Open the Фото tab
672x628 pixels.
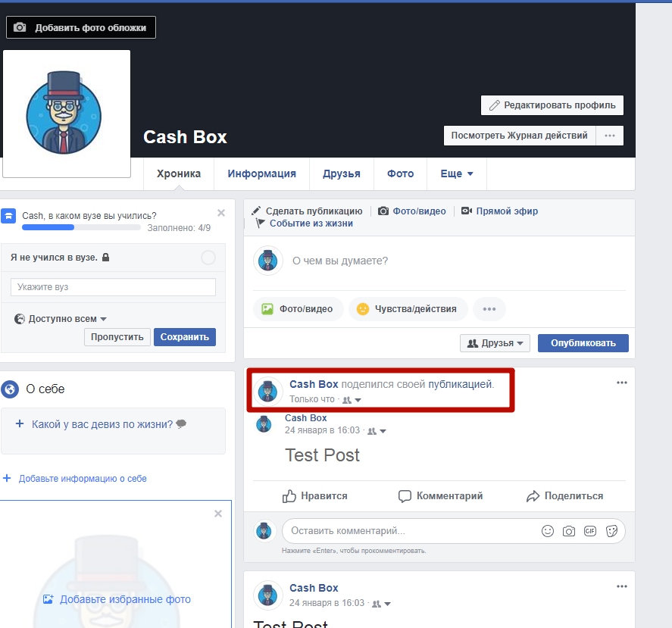pyautogui.click(x=400, y=173)
